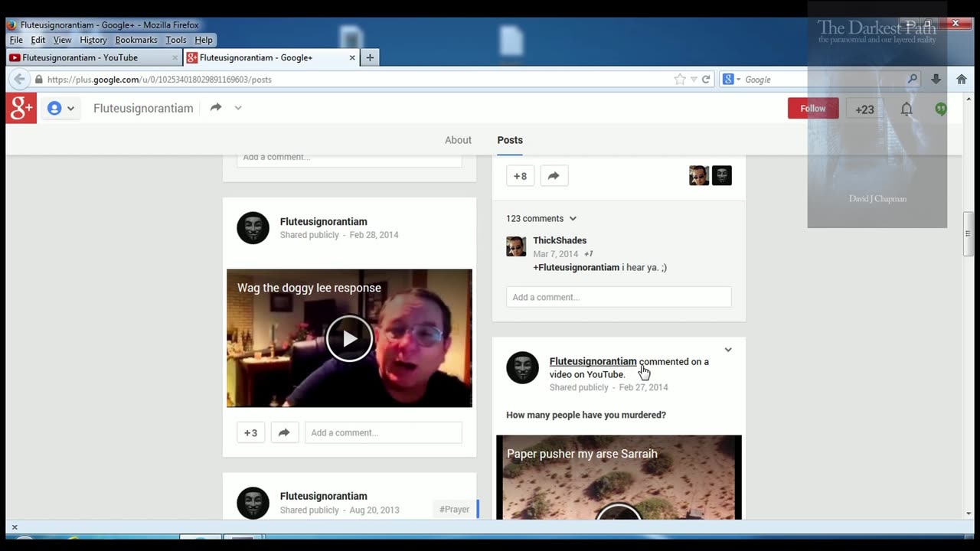The height and width of the screenshot is (551, 980).
Task: Open the Edit menu
Action: pos(38,40)
